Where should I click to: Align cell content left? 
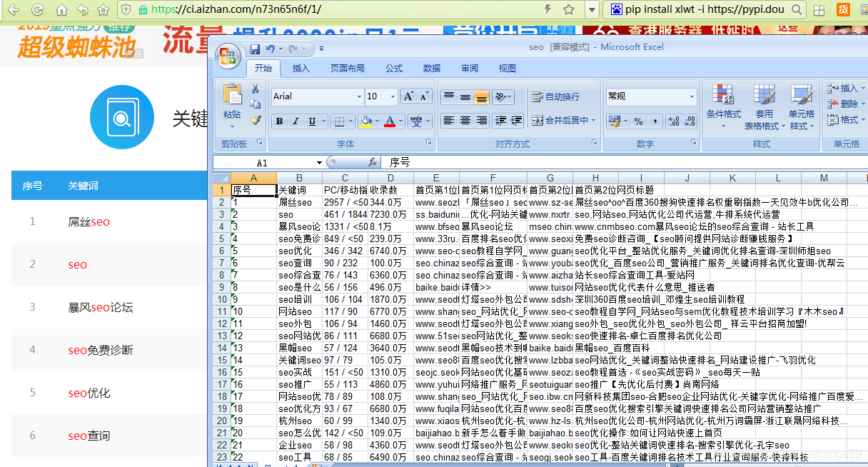coord(448,121)
